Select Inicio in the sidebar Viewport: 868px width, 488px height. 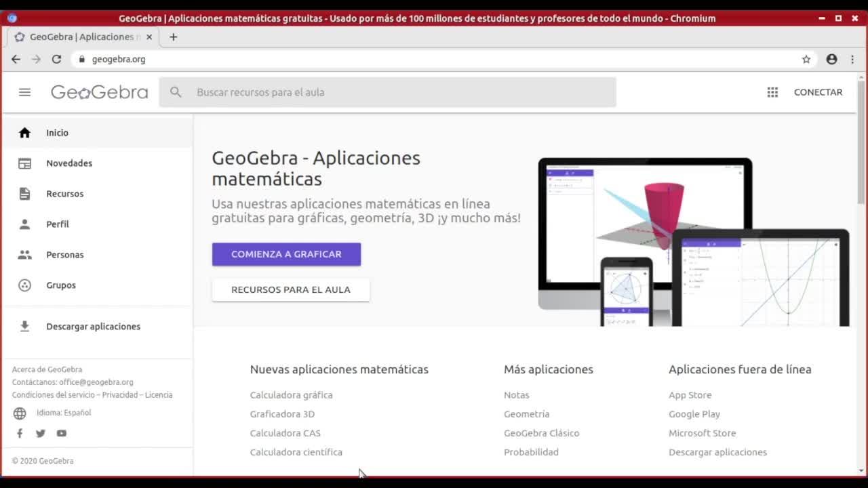tap(98, 133)
